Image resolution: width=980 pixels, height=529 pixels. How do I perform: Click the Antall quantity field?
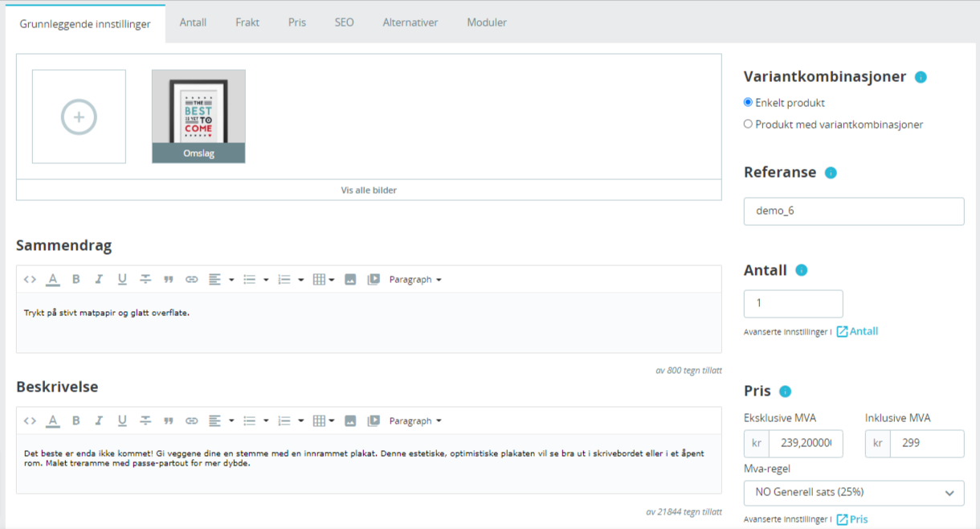click(x=794, y=304)
